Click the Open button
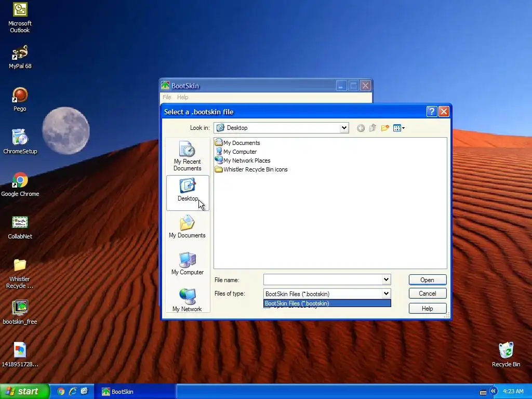This screenshot has width=532, height=399. tap(428, 280)
